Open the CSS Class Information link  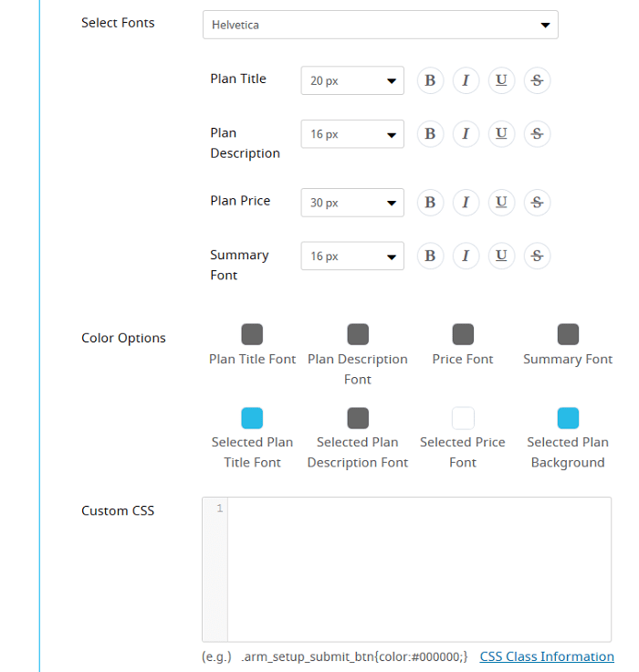[547, 656]
